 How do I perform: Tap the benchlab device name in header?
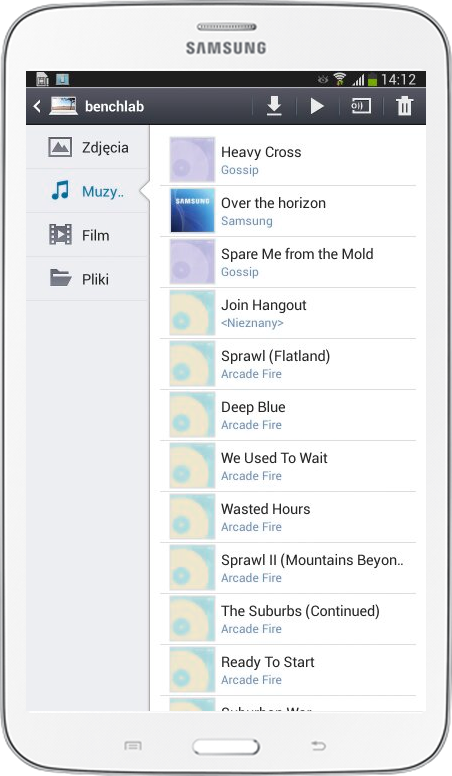114,106
